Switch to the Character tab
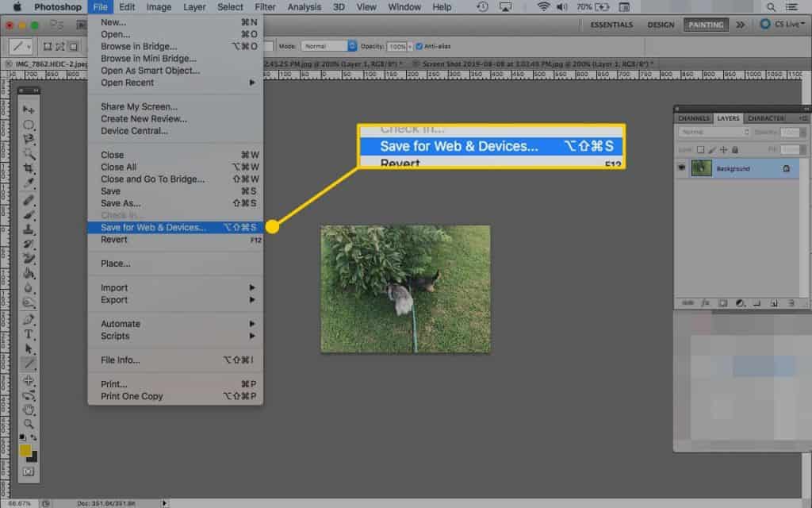This screenshot has height=508, width=812. (766, 118)
